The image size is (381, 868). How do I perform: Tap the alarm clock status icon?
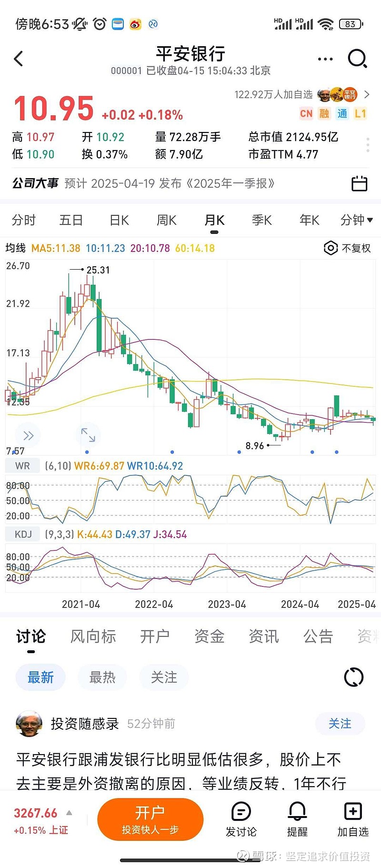pos(100,24)
